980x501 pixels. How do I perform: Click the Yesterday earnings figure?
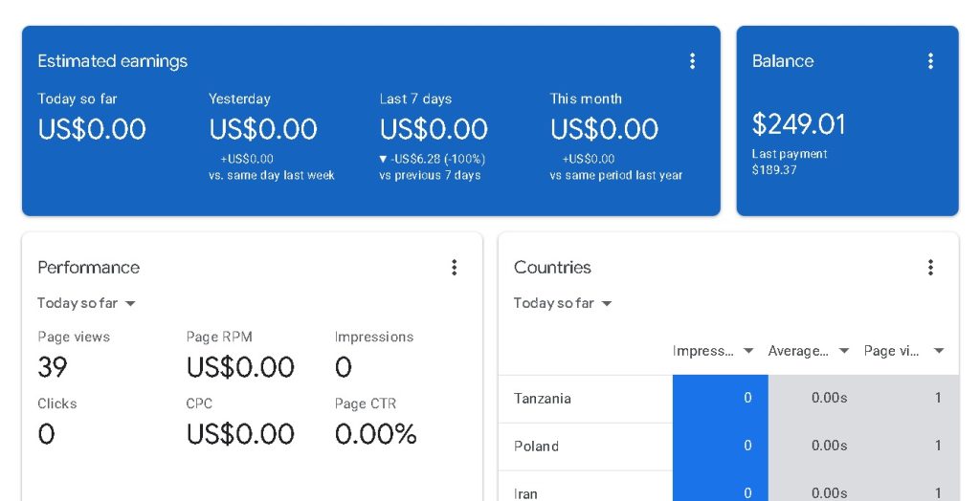point(263,129)
